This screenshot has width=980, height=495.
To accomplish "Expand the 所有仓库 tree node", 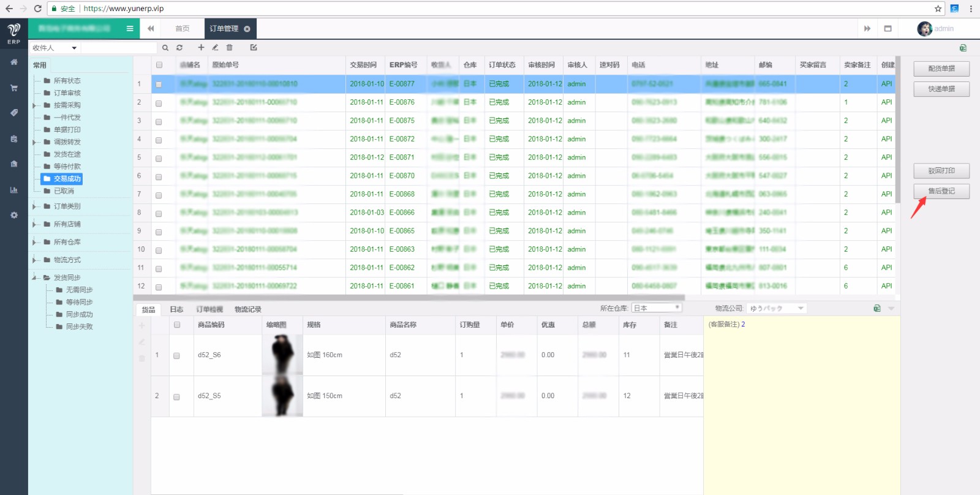I will tap(34, 242).
